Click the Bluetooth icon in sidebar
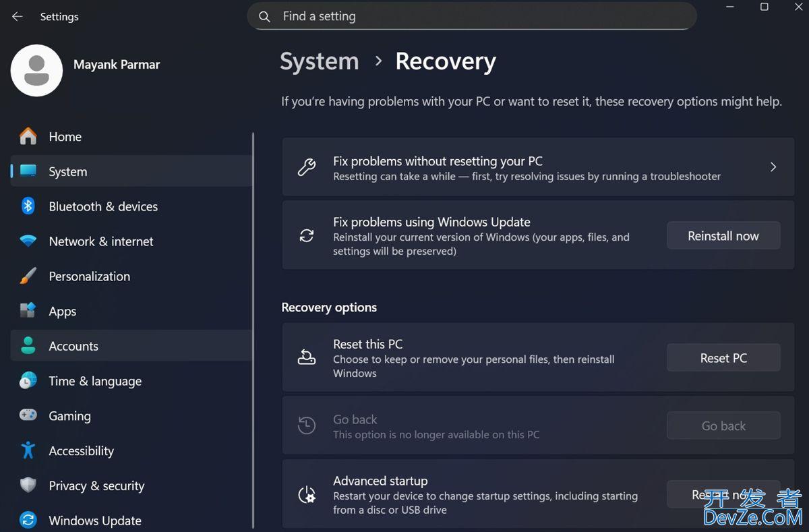This screenshot has height=532, width=809. tap(28, 206)
